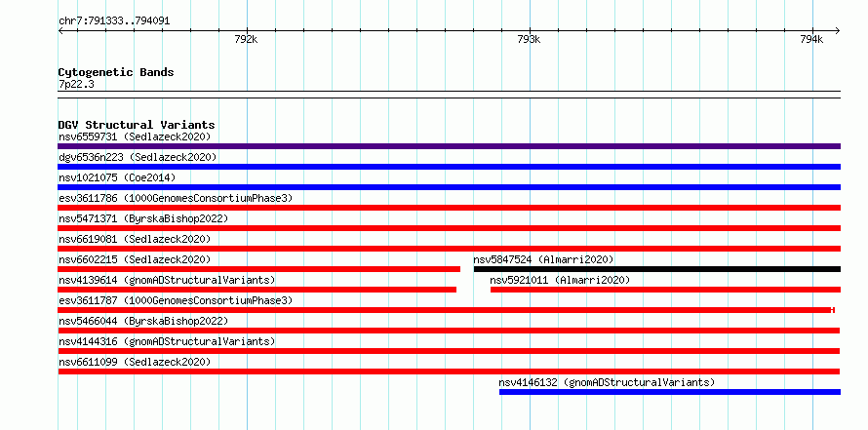
Task: Select the red nsv6619081 variant bar
Action: pos(449,249)
